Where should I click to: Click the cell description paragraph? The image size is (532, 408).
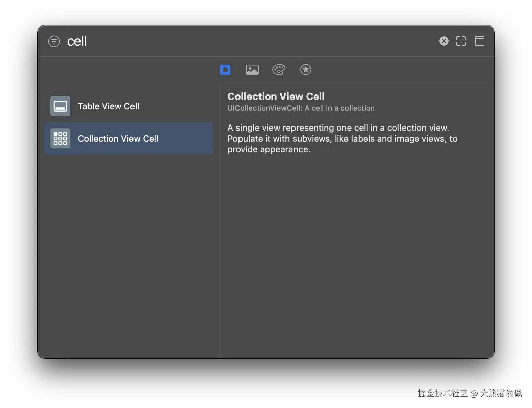[x=342, y=139]
